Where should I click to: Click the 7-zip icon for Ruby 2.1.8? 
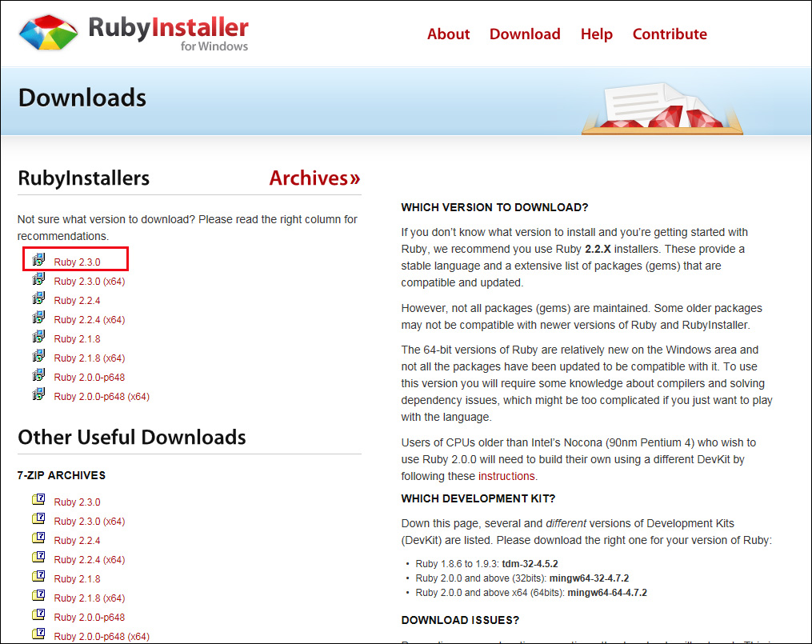[38, 576]
